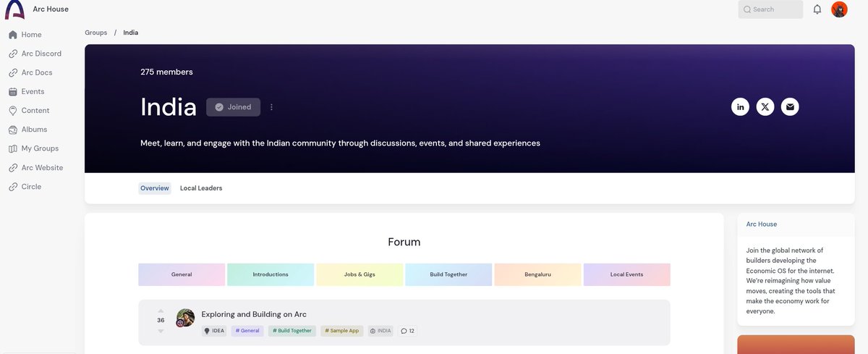Click the Arc House card title
Viewport: 868px width, 354px height.
point(762,224)
